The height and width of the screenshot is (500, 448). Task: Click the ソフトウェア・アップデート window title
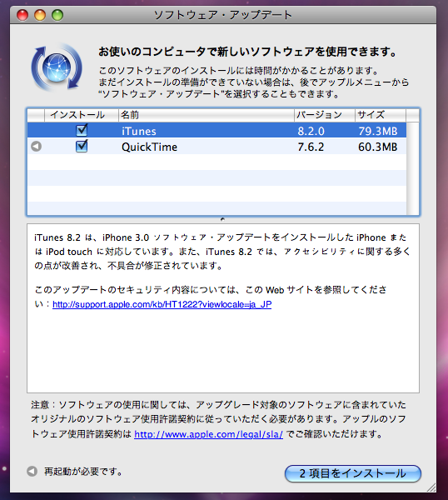point(222,15)
